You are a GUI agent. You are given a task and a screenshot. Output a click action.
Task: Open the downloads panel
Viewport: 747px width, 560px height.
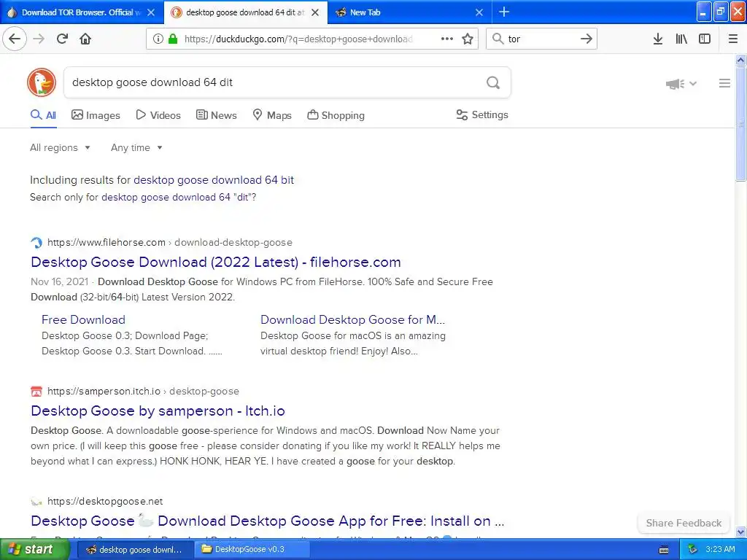point(657,39)
